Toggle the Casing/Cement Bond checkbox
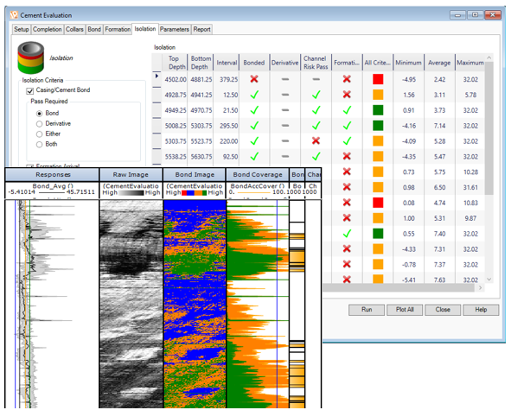This screenshot has height=420, width=511. (30, 91)
